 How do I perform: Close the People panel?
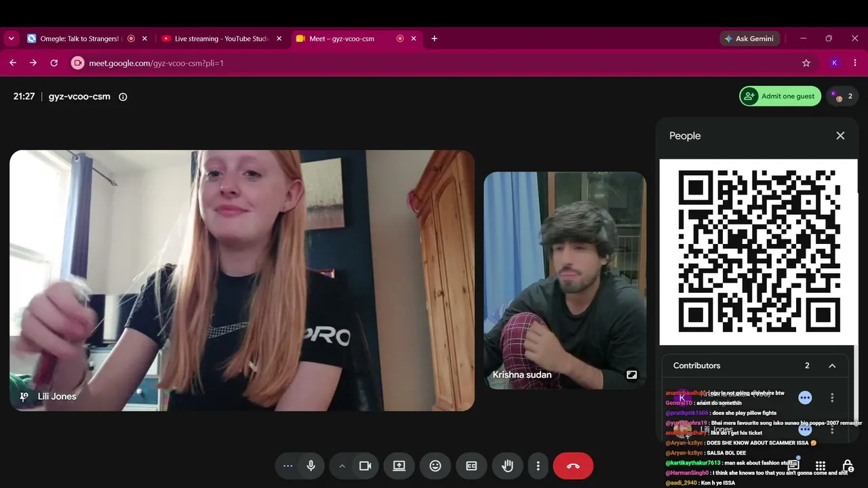[x=840, y=136]
